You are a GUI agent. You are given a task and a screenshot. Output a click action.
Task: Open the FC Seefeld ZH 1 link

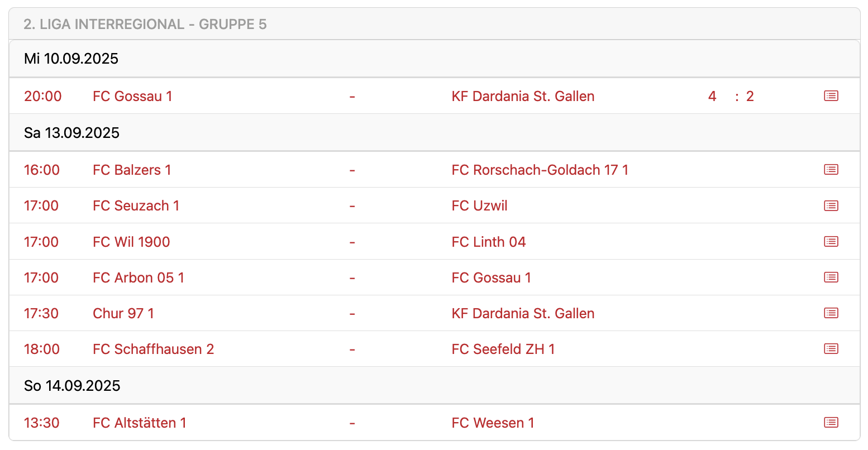(x=503, y=349)
